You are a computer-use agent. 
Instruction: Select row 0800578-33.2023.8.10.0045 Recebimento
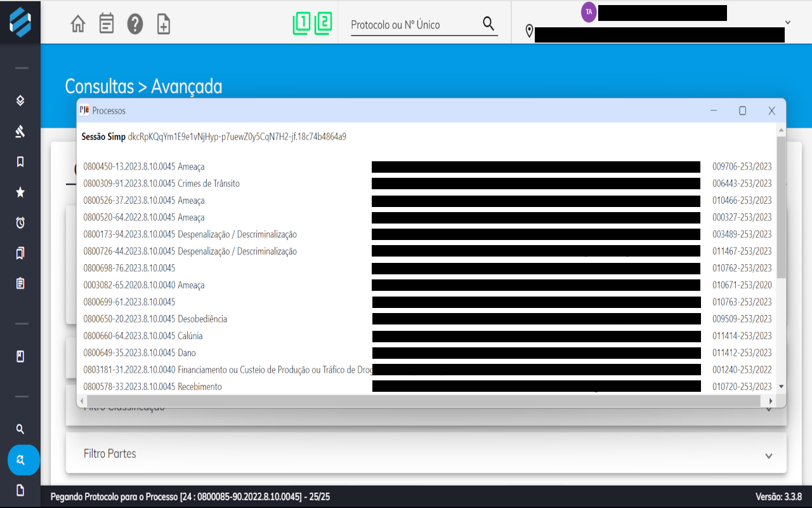pos(428,387)
